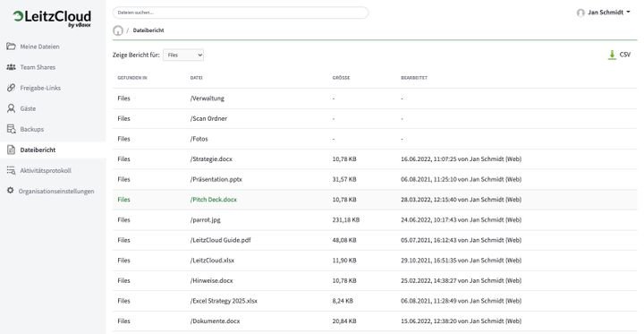
Task: Open /LeitzCloud Guide.pdf file
Action: point(221,240)
